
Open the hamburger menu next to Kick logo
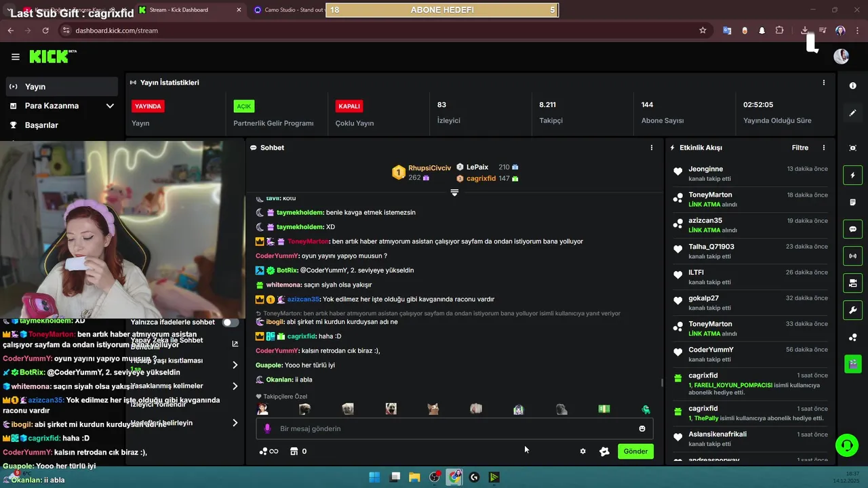[16, 57]
